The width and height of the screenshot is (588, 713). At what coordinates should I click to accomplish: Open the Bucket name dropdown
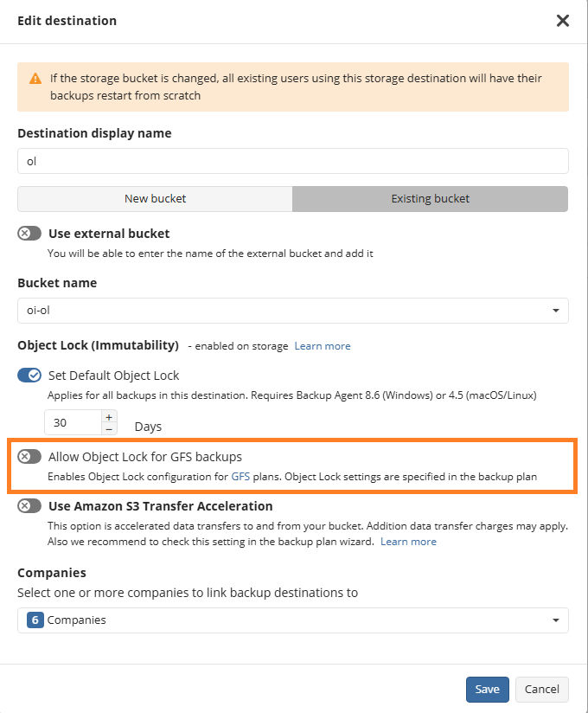point(293,311)
